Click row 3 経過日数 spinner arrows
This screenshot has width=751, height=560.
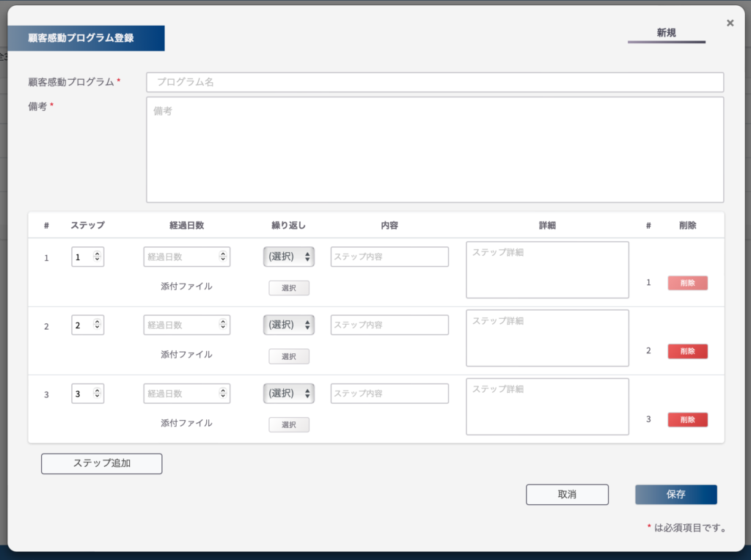pos(223,394)
